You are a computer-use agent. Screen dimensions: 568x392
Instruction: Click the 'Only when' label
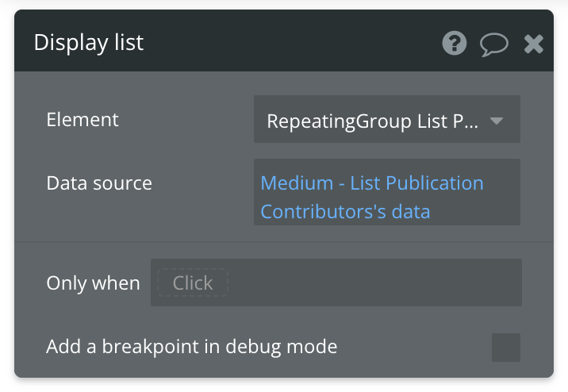click(93, 283)
